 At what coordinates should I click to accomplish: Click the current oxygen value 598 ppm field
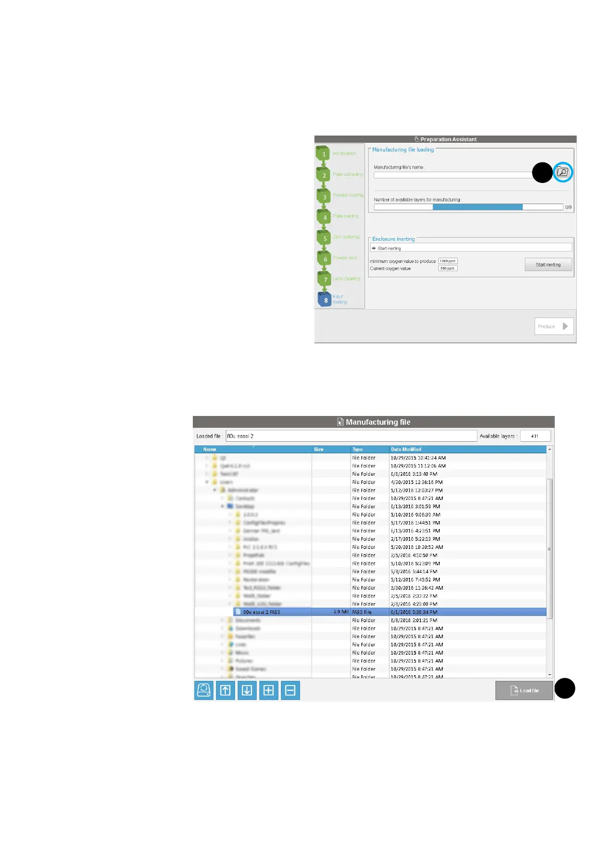(x=447, y=268)
